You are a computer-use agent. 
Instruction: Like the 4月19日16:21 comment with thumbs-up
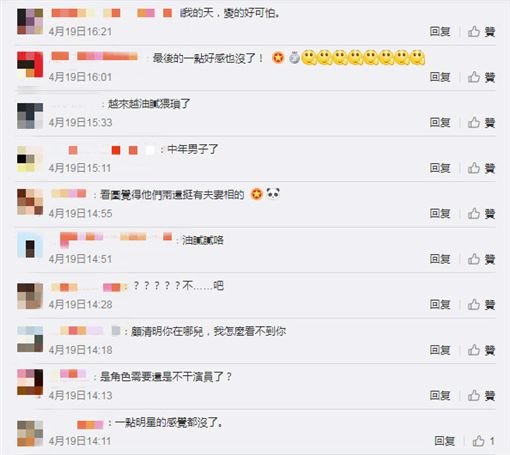pos(481,32)
